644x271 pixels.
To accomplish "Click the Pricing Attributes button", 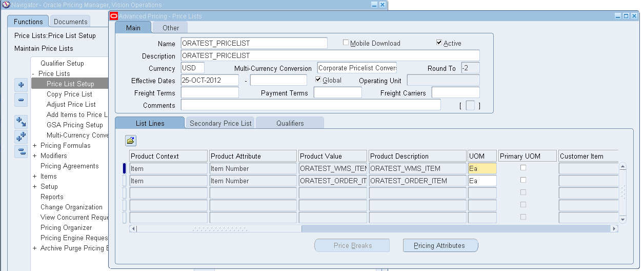I will [440, 245].
